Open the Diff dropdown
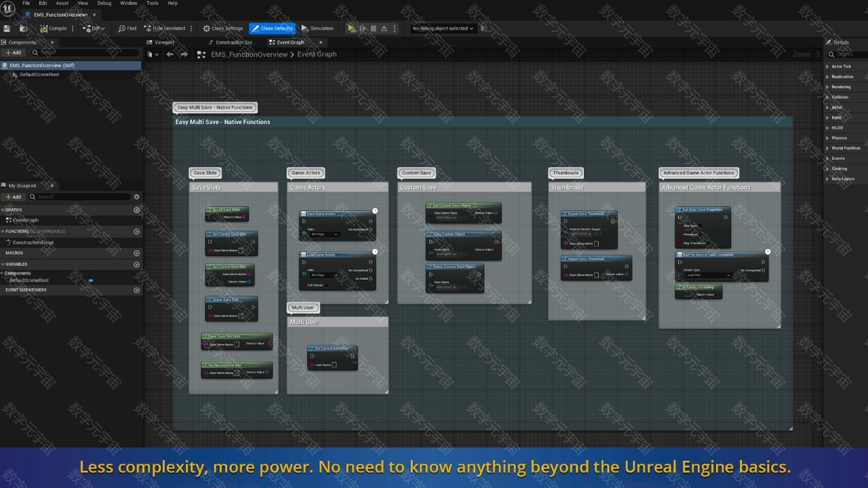Screen dimensions: 868x488 click(x=95, y=28)
